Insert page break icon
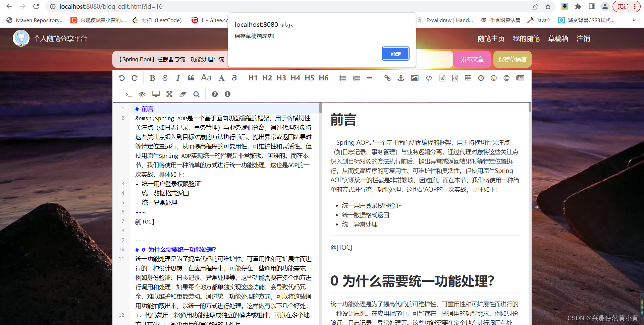The width and height of the screenshot is (644, 325). (520, 78)
